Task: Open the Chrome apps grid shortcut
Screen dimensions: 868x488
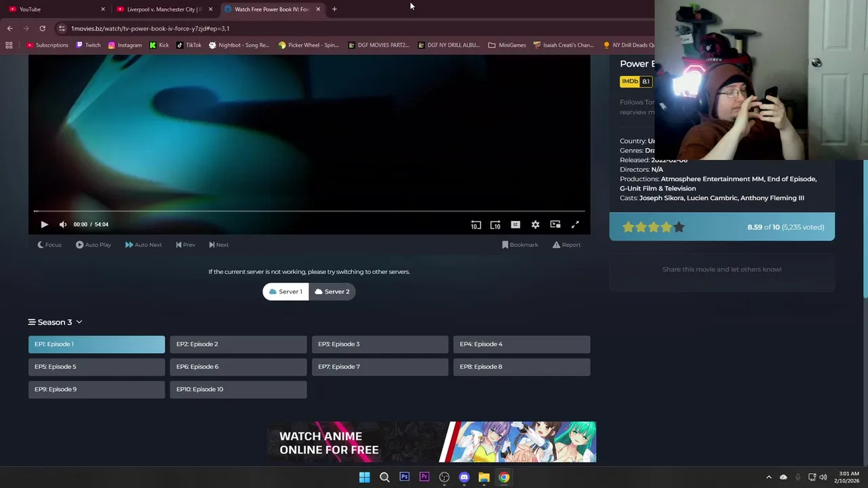Action: tap(9, 45)
